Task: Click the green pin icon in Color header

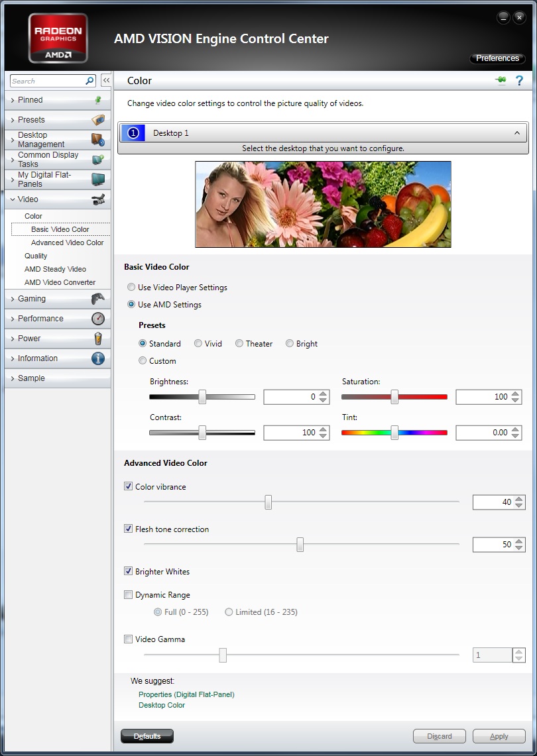Action: (501, 80)
